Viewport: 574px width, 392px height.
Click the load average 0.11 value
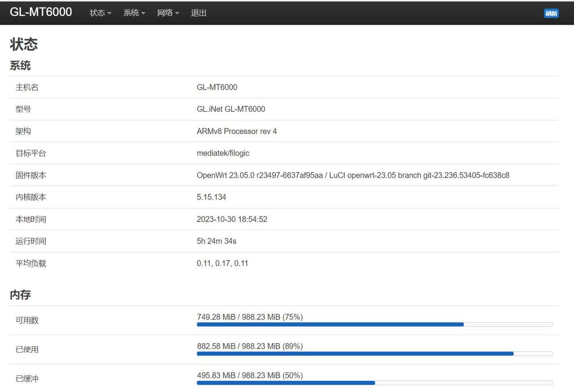[x=222, y=263]
